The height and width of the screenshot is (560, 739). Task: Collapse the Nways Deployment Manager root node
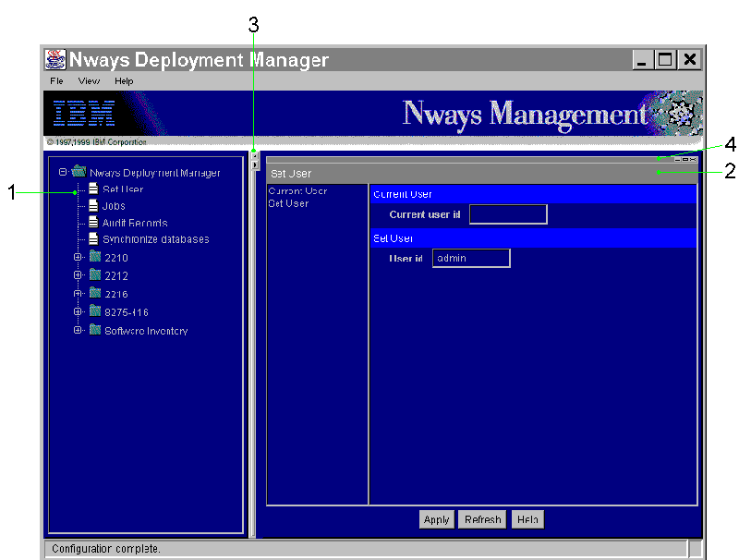[x=62, y=172]
